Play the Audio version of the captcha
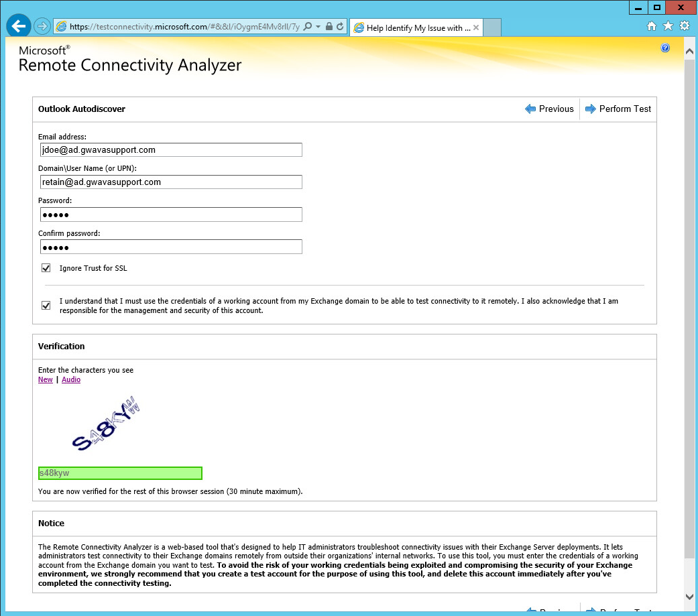Screen dimensions: 698x616 click(70, 379)
